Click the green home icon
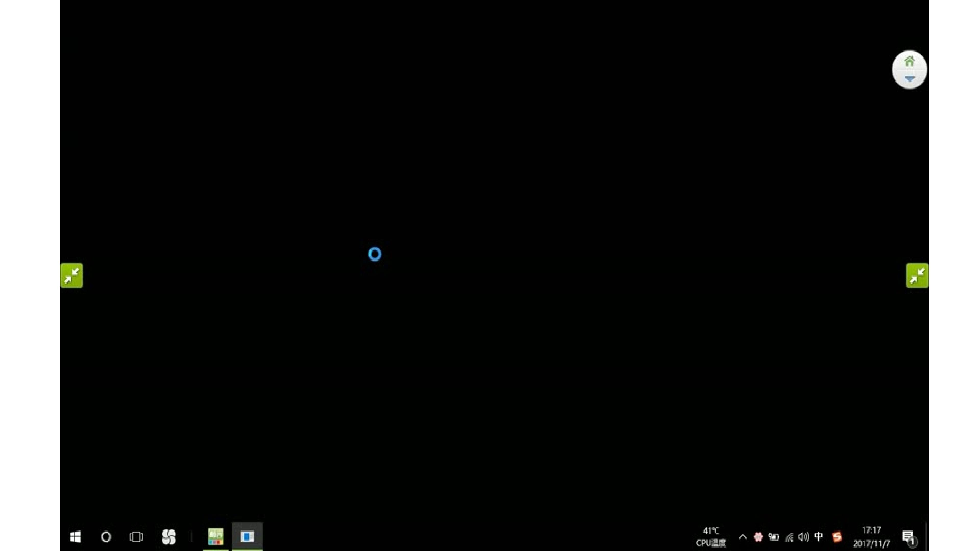 coord(909,61)
